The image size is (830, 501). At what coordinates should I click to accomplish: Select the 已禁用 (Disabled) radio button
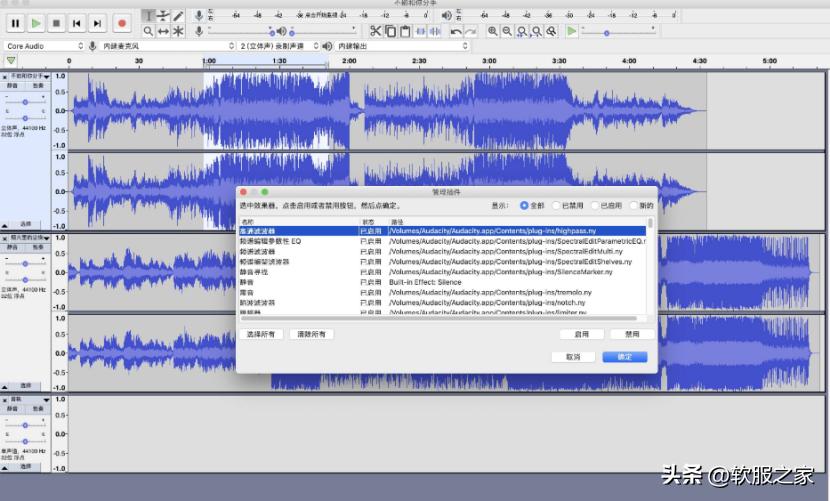coord(555,205)
